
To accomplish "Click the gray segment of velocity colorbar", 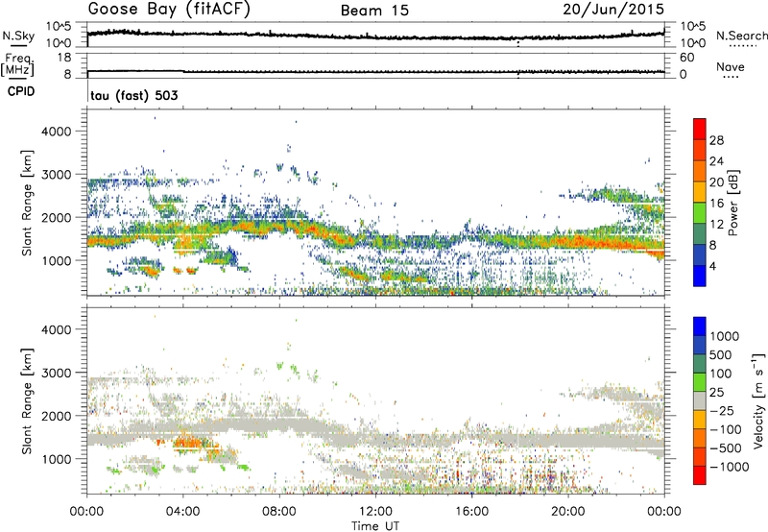I will 700,401.
